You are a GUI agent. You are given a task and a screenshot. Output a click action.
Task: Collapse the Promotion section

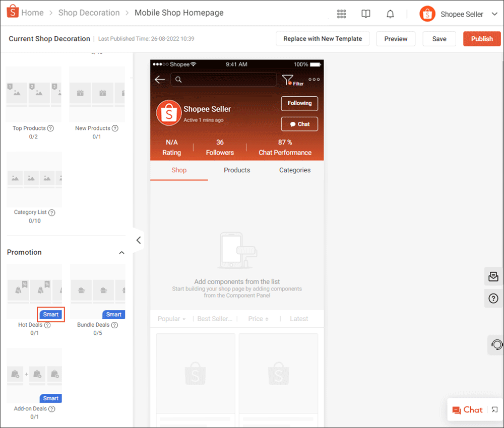point(121,252)
